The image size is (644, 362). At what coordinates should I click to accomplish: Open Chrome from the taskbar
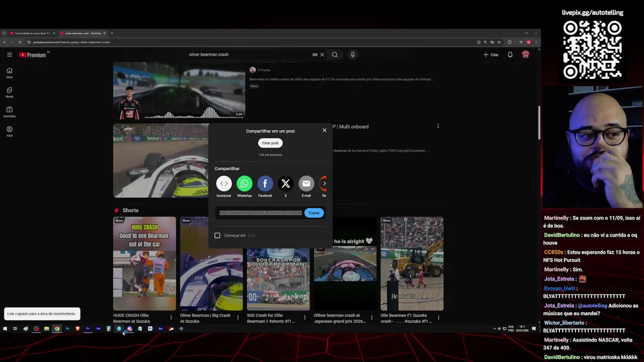click(x=57, y=329)
